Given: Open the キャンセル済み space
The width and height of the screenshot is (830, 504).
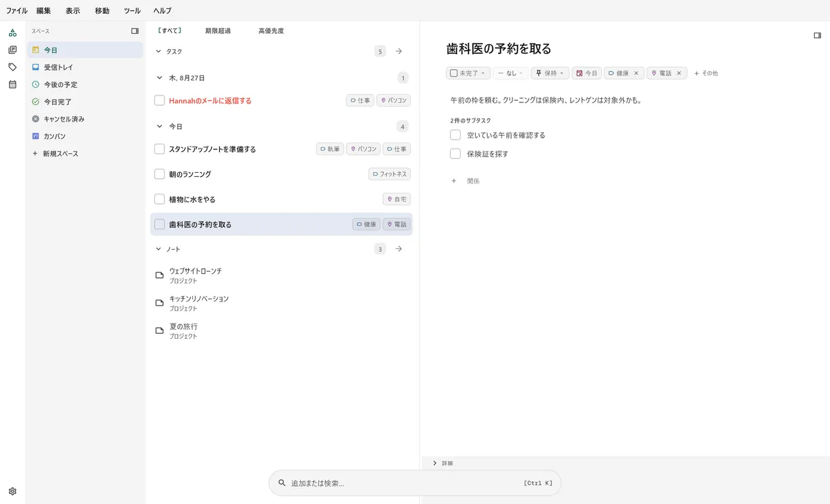Looking at the screenshot, I should point(86,119).
